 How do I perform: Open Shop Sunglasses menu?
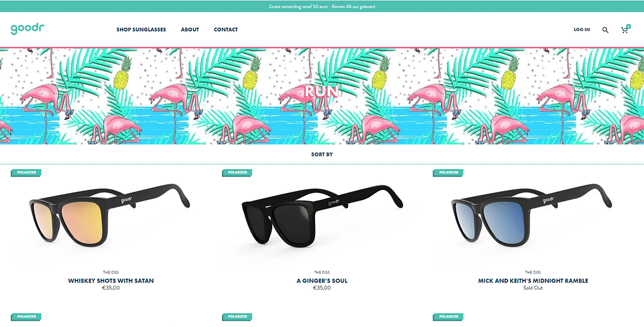[141, 30]
